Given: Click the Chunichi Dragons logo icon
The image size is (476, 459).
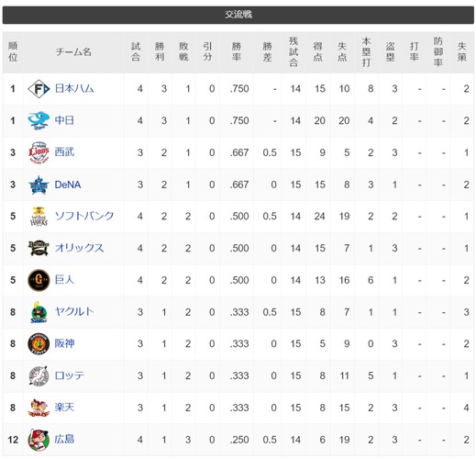Looking at the screenshot, I should click(x=39, y=121).
